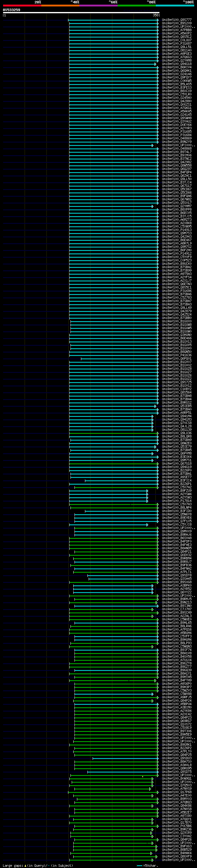Click label UniRef100_C1KBY2
Viewport: 197px width, 868px height.
(177, 389)
